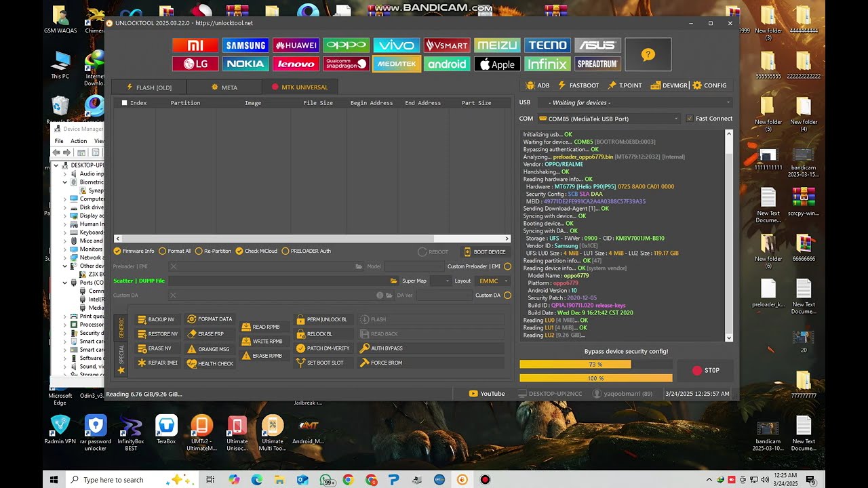
Task: Select the Lenovo brand icon
Action: [x=296, y=64]
